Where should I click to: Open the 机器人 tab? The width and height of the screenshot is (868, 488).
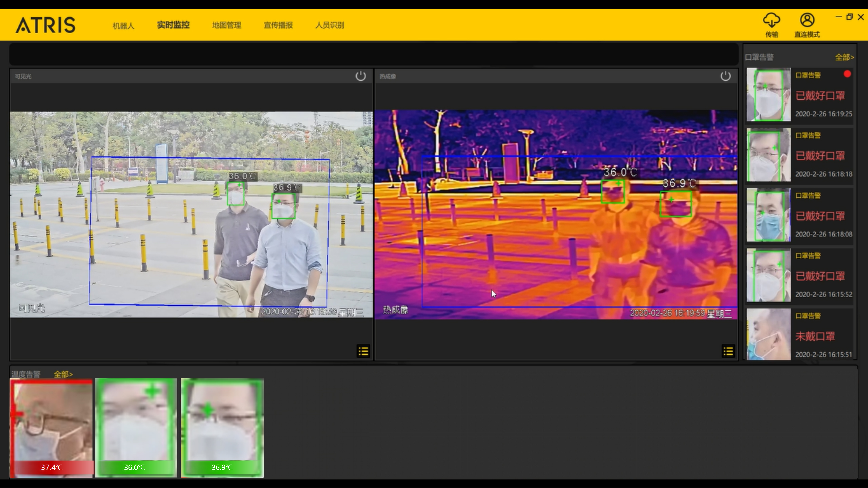(x=123, y=25)
